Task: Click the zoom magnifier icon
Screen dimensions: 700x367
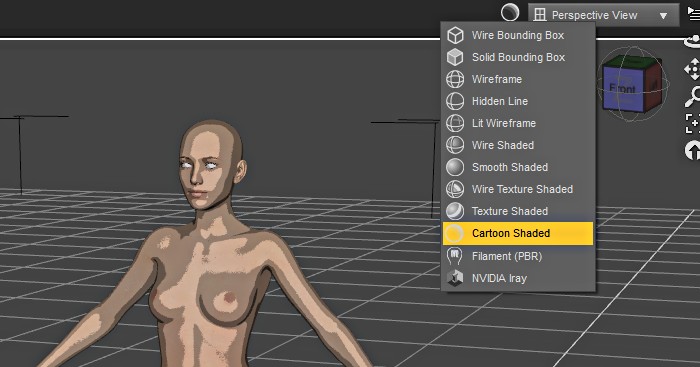Action: 693,96
